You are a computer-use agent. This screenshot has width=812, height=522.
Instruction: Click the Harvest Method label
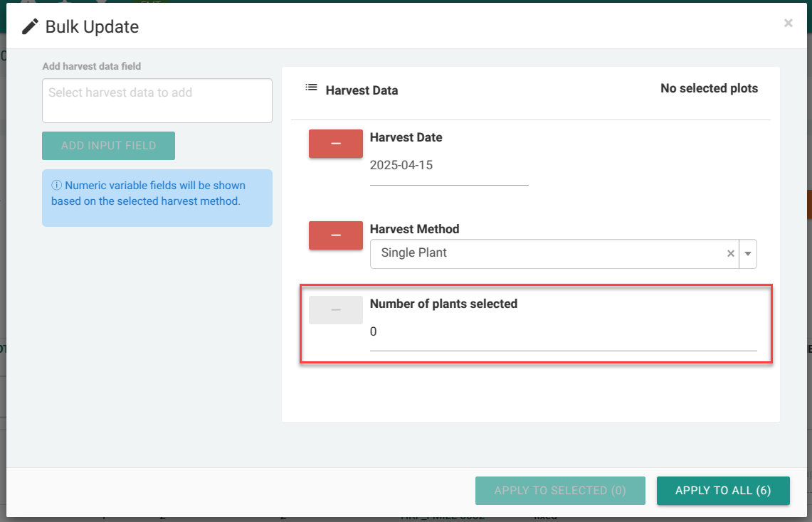414,229
